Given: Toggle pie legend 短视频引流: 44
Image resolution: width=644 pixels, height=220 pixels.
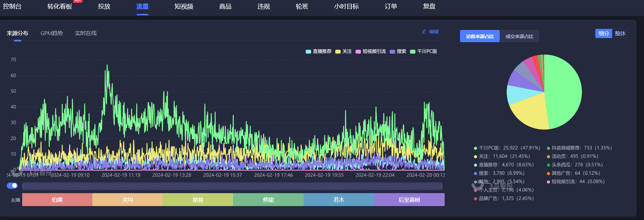Looking at the screenshot, I should [576, 182].
